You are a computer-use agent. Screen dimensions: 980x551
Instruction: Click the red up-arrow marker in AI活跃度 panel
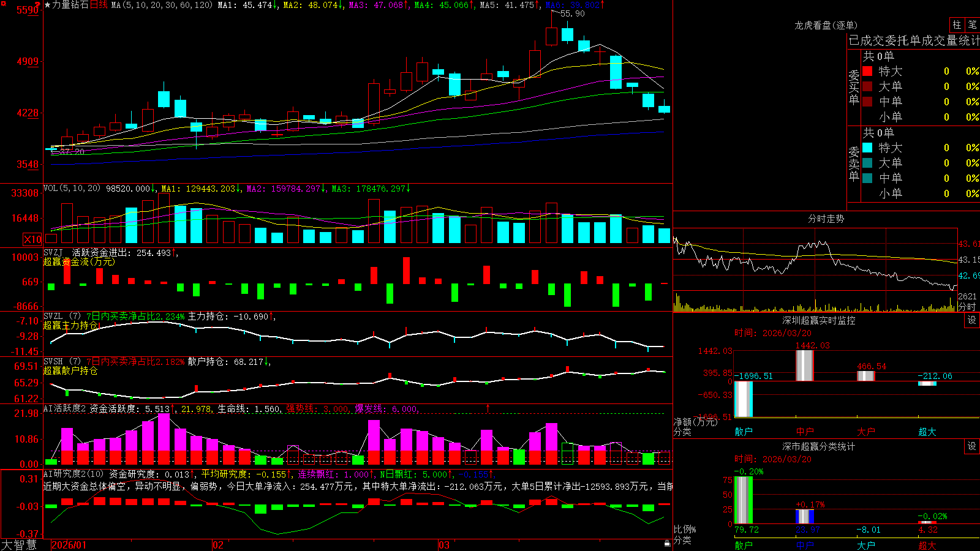tap(488, 408)
